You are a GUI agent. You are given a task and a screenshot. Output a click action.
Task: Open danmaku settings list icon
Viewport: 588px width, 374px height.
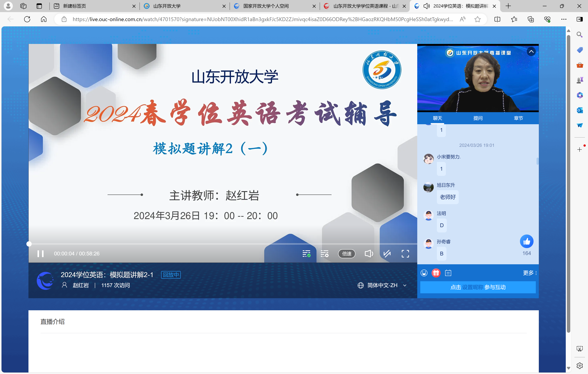[325, 254]
